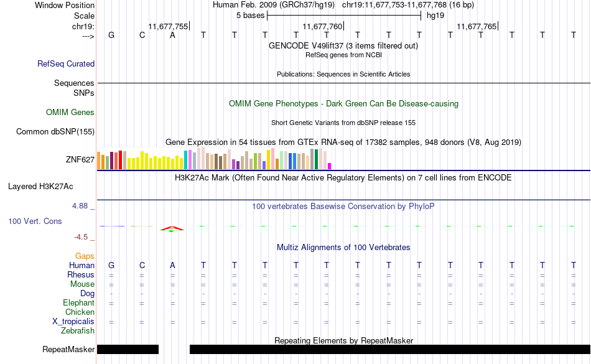The height and width of the screenshot is (364, 591).
Task: Select the Rhesus species label
Action: (x=81, y=274)
